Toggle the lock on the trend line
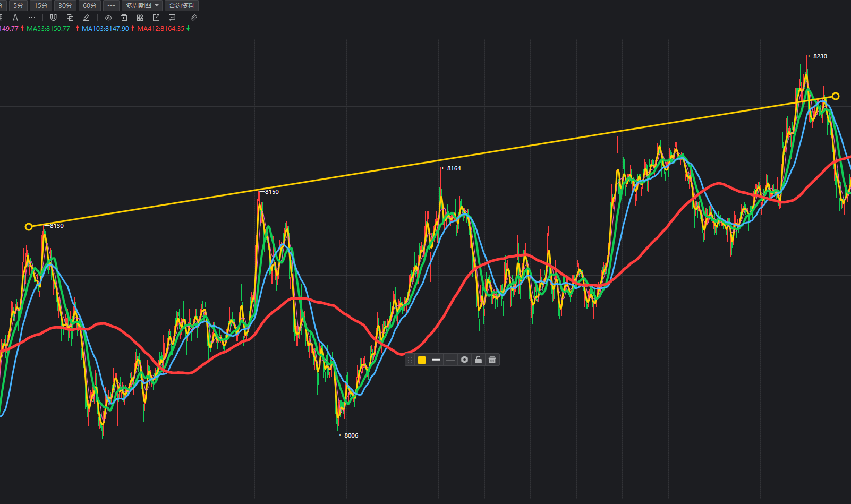The image size is (851, 504). 478,360
